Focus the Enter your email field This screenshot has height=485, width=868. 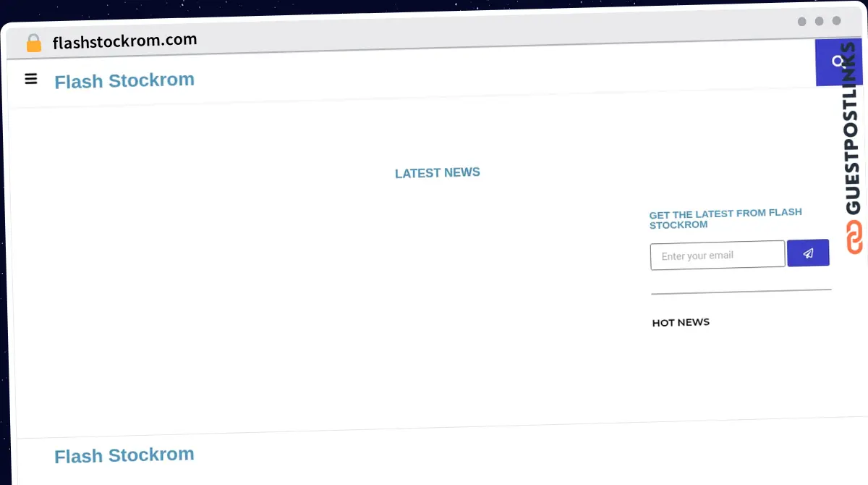tap(718, 255)
